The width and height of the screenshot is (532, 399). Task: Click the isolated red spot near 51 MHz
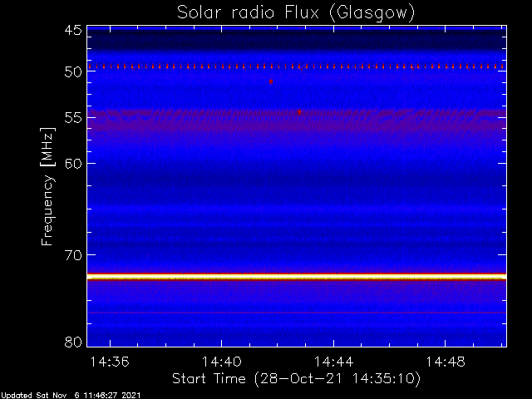tap(271, 81)
